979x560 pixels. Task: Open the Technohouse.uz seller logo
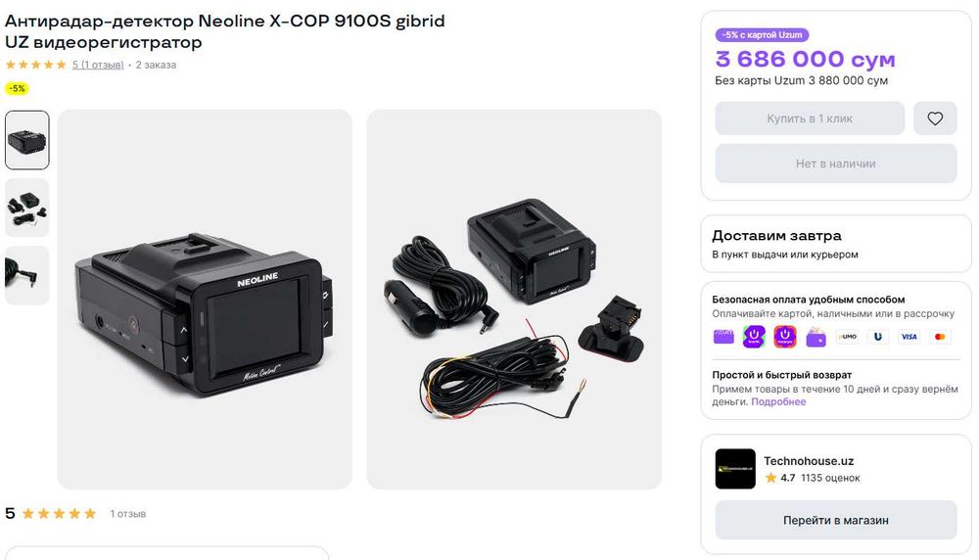tap(735, 469)
